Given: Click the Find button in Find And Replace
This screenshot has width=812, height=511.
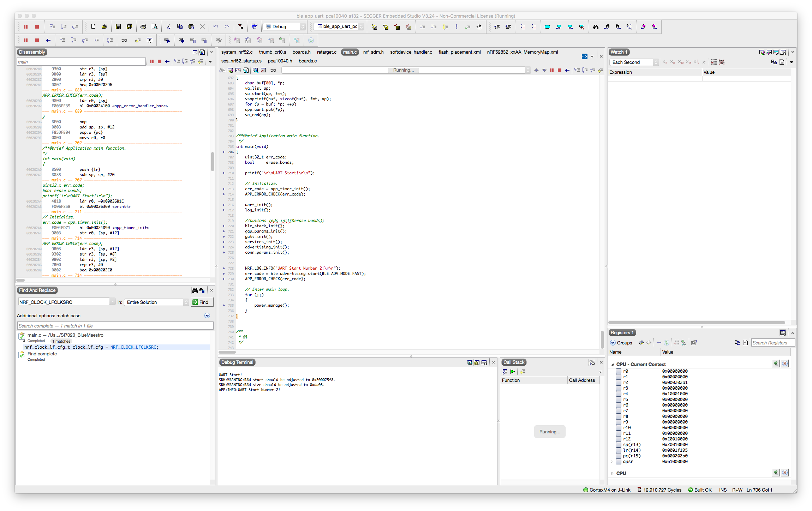Looking at the screenshot, I should pyautogui.click(x=202, y=302).
